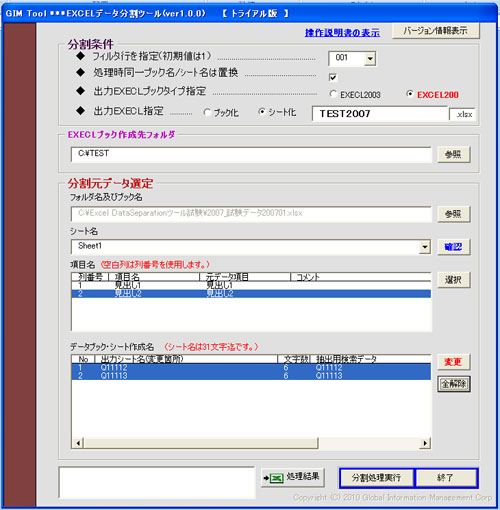Click the red 変更 button

point(453,362)
